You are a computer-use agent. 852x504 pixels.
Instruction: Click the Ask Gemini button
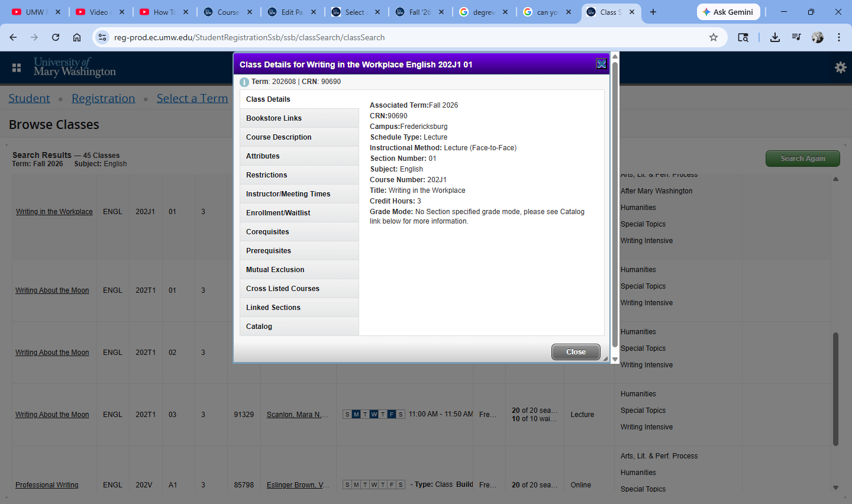click(728, 12)
